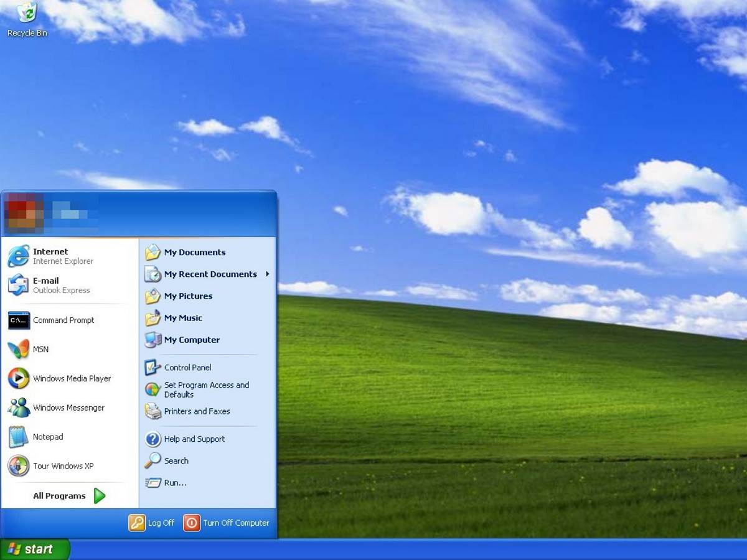Open the My Music folder
This screenshot has height=560, width=747.
tap(184, 318)
